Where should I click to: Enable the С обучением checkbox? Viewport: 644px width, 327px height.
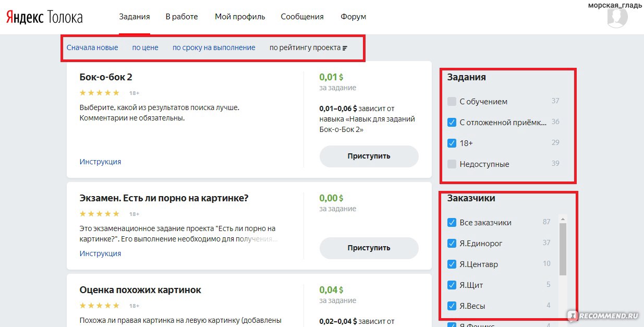coord(452,102)
